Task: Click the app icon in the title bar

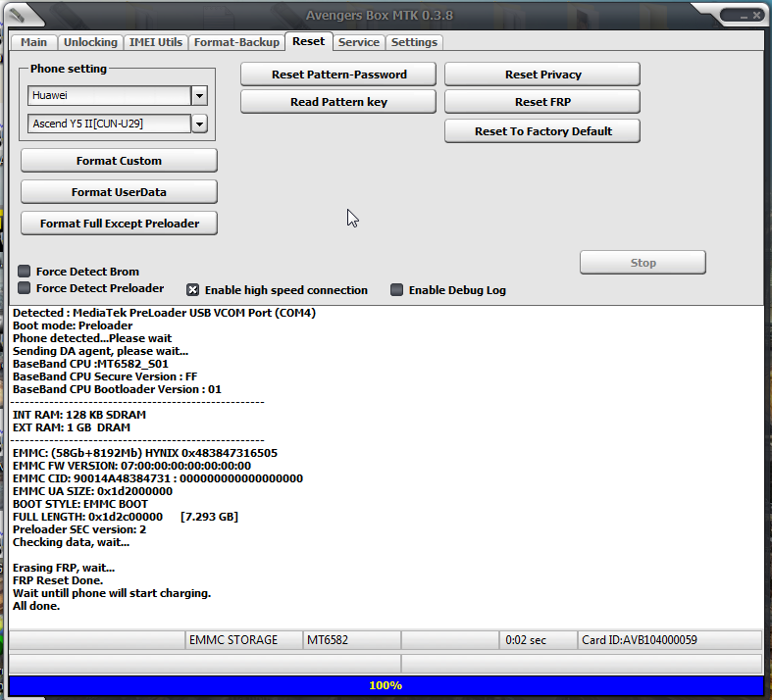Action: [18, 16]
